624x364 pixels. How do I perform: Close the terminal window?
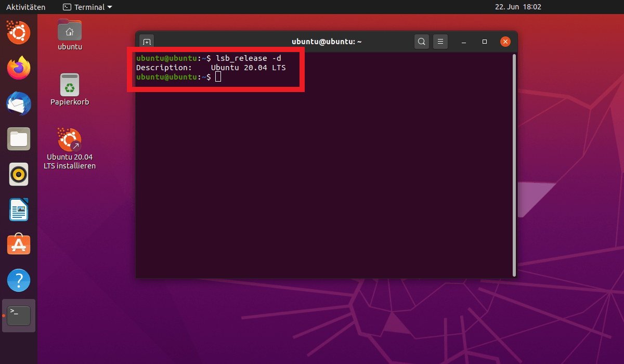[x=505, y=42]
